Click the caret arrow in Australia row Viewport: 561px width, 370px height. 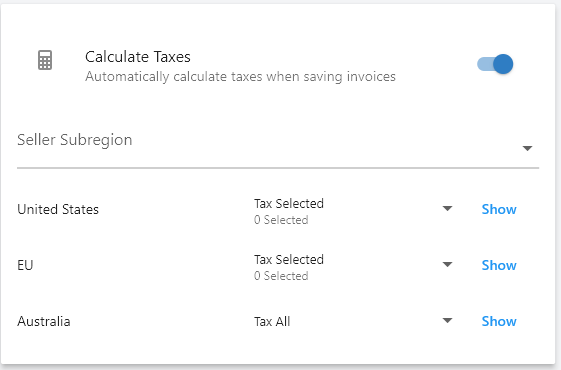coord(448,320)
